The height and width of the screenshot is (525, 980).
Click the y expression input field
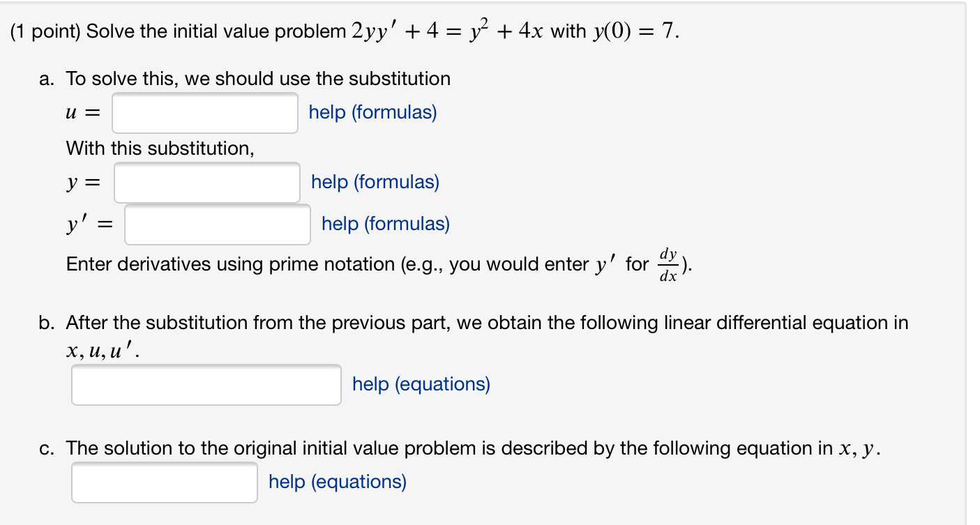[x=206, y=182]
